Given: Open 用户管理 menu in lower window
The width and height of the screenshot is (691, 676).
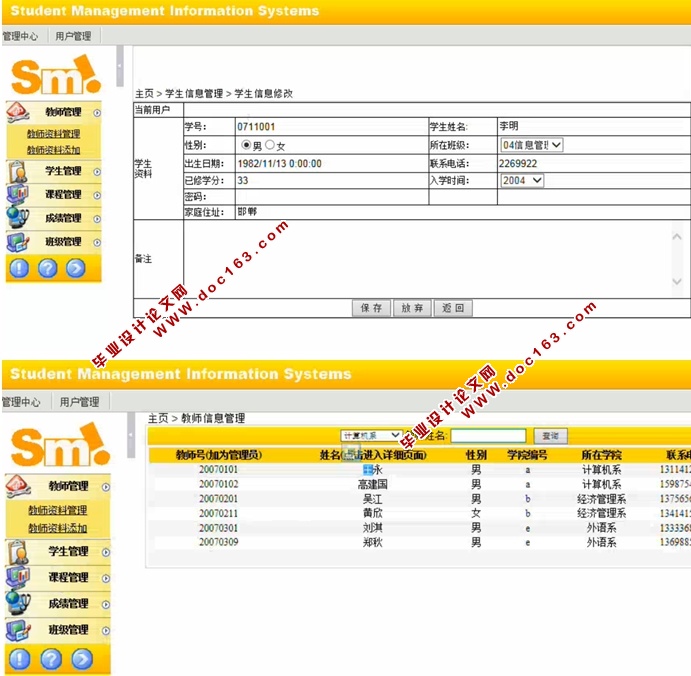Looking at the screenshot, I should [x=79, y=401].
